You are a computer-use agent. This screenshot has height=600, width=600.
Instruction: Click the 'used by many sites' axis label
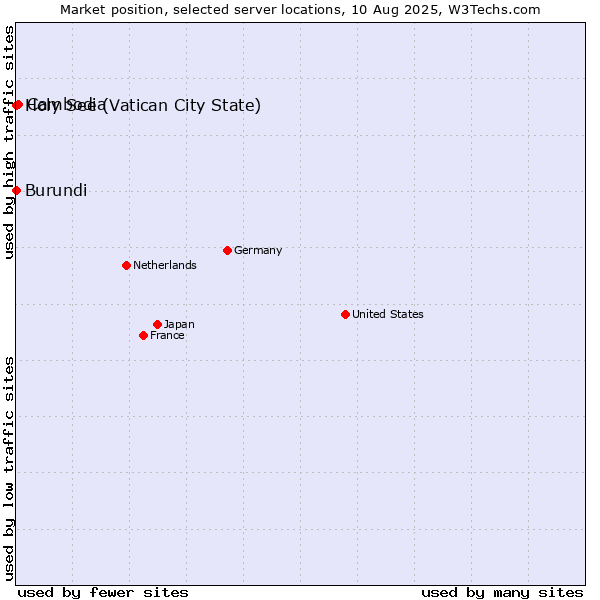(502, 593)
